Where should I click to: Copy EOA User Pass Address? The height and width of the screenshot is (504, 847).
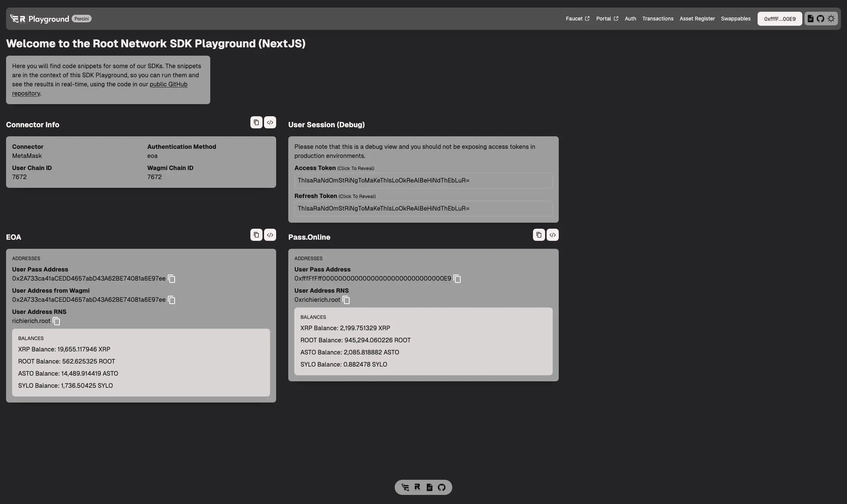pyautogui.click(x=172, y=279)
